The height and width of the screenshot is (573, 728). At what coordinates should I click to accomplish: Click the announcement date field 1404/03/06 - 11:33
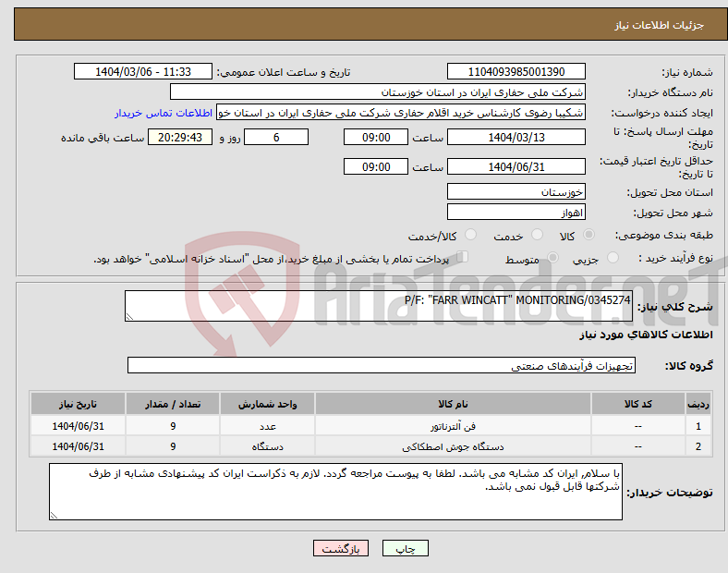143,71
